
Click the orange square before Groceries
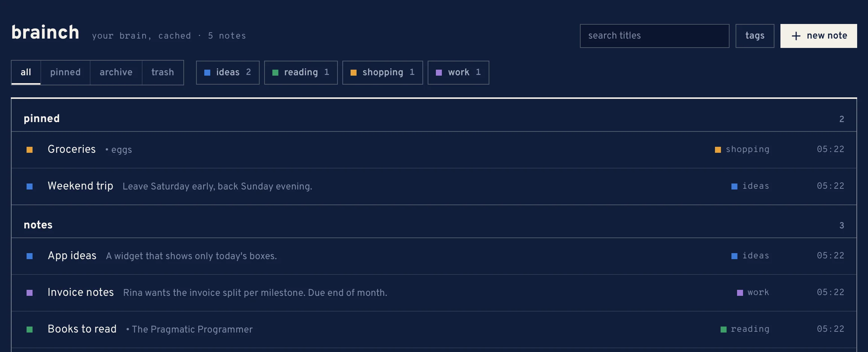(x=30, y=150)
